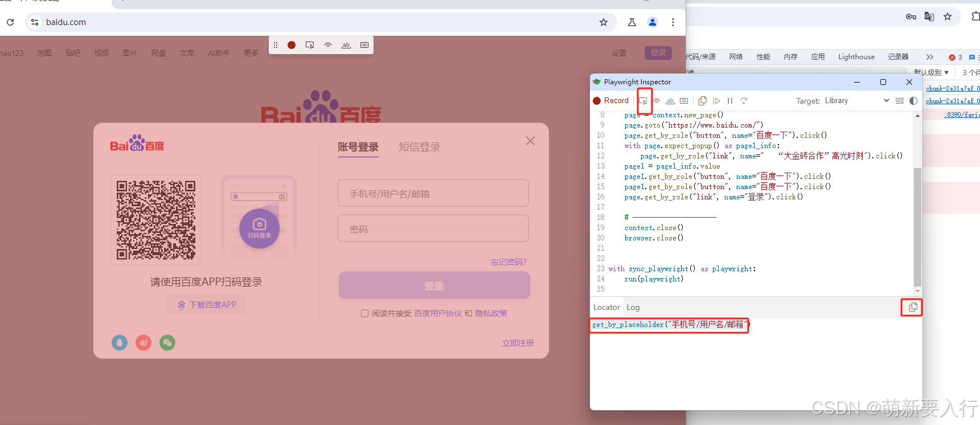Image resolution: width=980 pixels, height=425 pixels.
Task: Click WeChat login icon in dialog
Action: click(167, 343)
